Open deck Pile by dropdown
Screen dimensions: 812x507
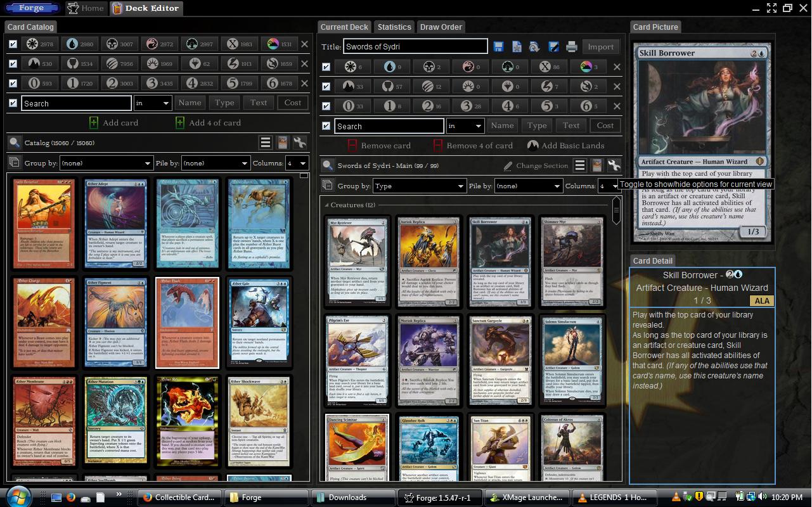(x=529, y=186)
